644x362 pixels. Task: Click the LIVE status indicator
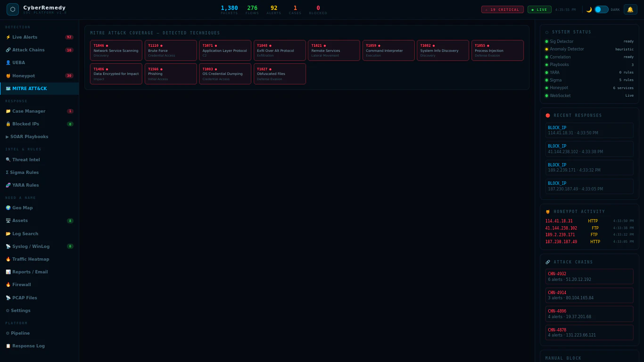coord(539,9)
